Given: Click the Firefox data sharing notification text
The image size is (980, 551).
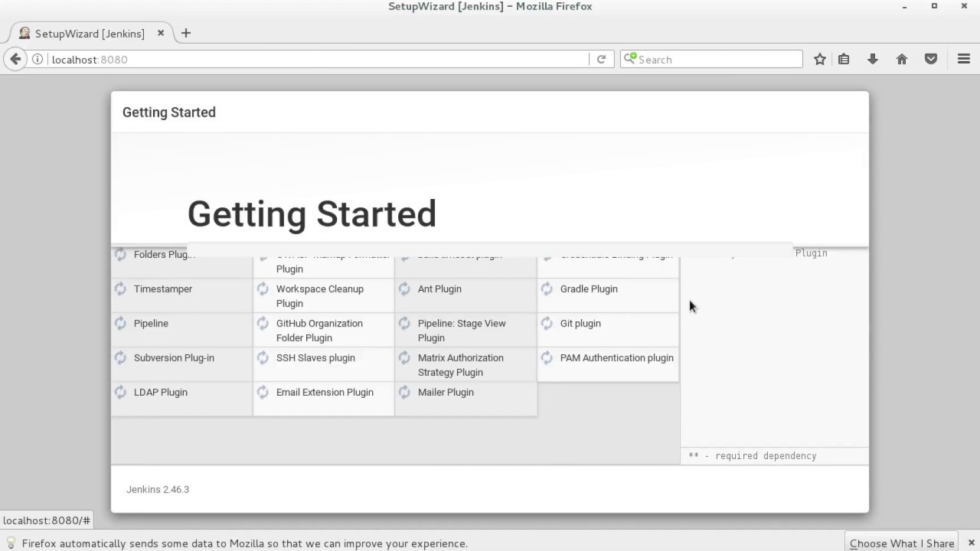Looking at the screenshot, I should click(x=245, y=543).
